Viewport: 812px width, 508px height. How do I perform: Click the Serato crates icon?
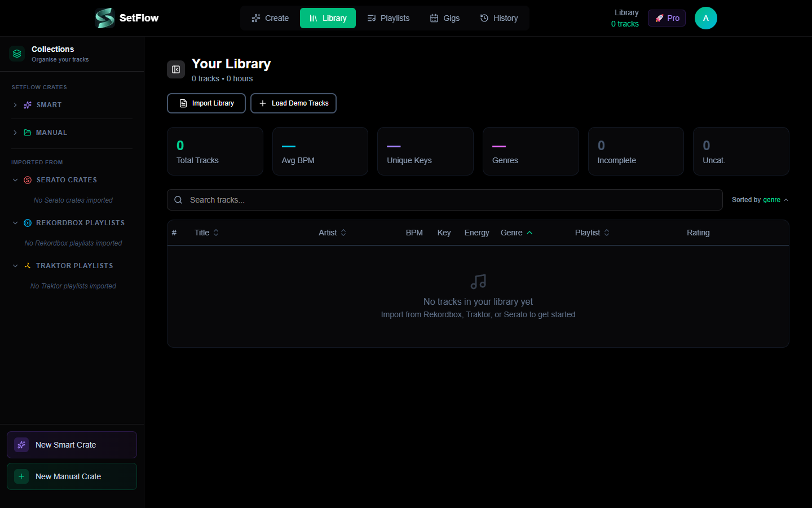pos(28,180)
